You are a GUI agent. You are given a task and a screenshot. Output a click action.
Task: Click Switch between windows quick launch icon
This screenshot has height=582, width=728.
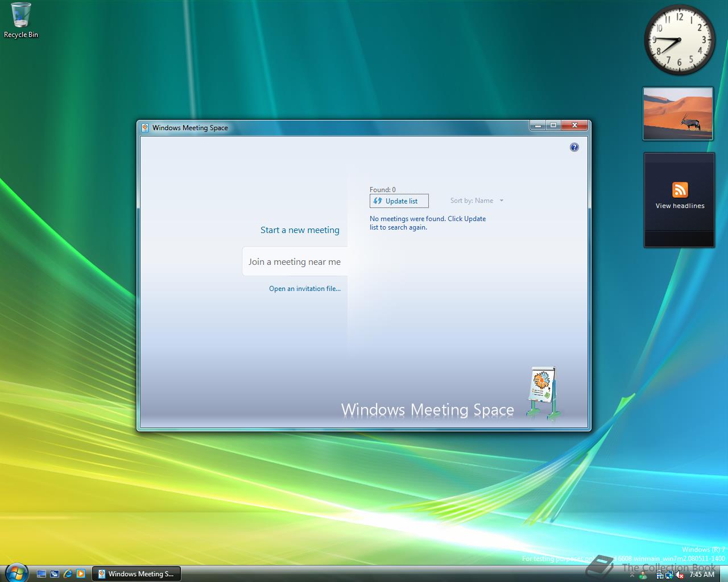(55, 574)
